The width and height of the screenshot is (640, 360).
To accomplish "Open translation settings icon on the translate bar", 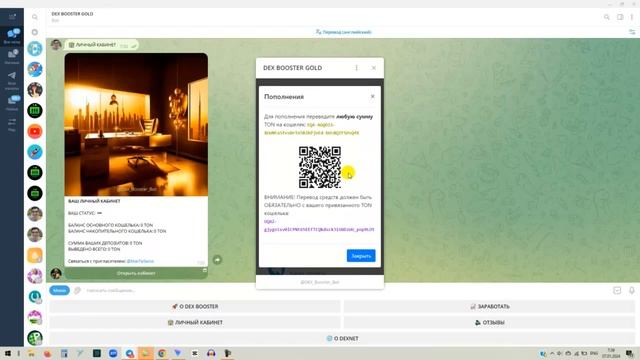I will (x=632, y=32).
